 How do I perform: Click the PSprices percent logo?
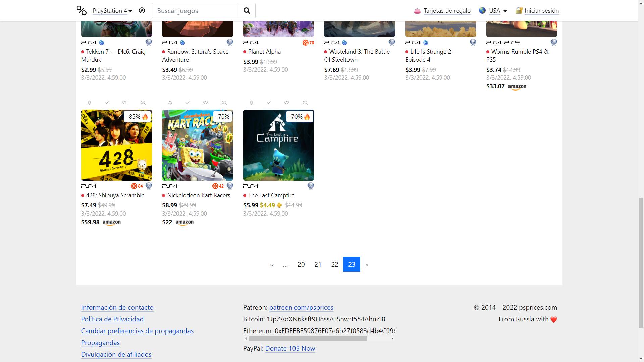click(x=82, y=10)
